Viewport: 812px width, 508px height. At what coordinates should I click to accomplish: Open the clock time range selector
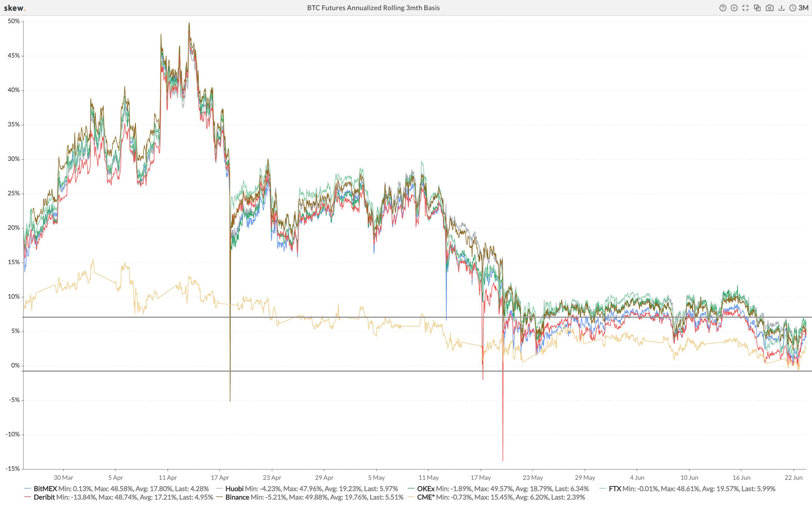(793, 8)
